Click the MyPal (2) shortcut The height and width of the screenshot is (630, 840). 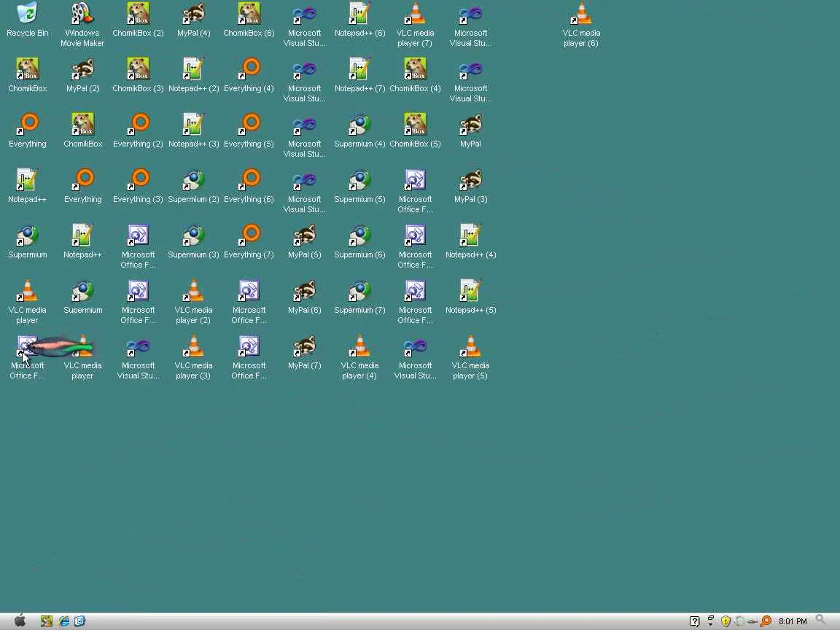(x=82, y=75)
